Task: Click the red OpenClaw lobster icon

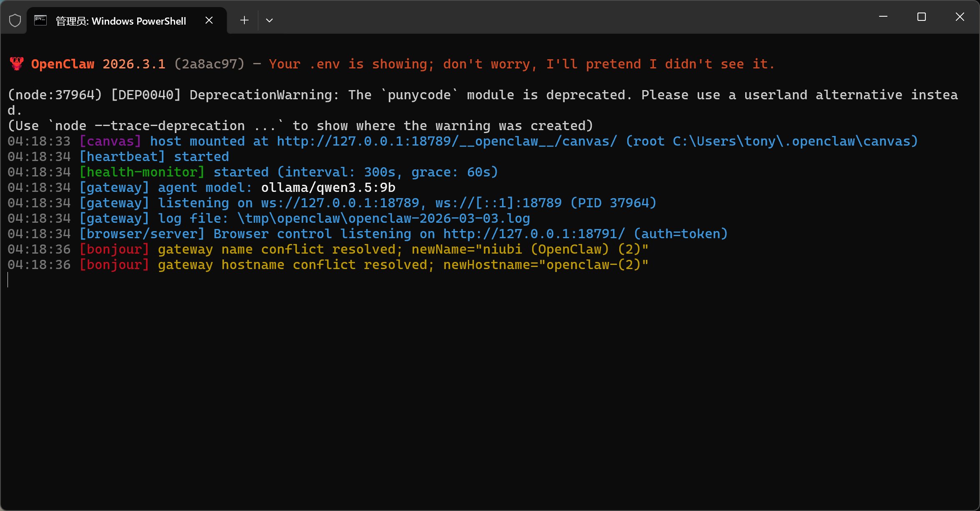Action: point(17,64)
